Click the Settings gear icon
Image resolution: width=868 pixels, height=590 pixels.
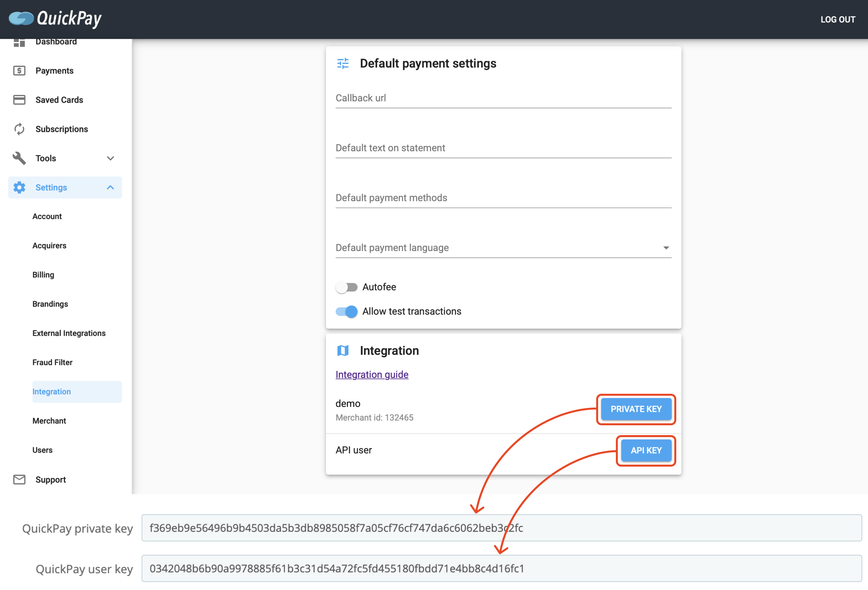19,187
